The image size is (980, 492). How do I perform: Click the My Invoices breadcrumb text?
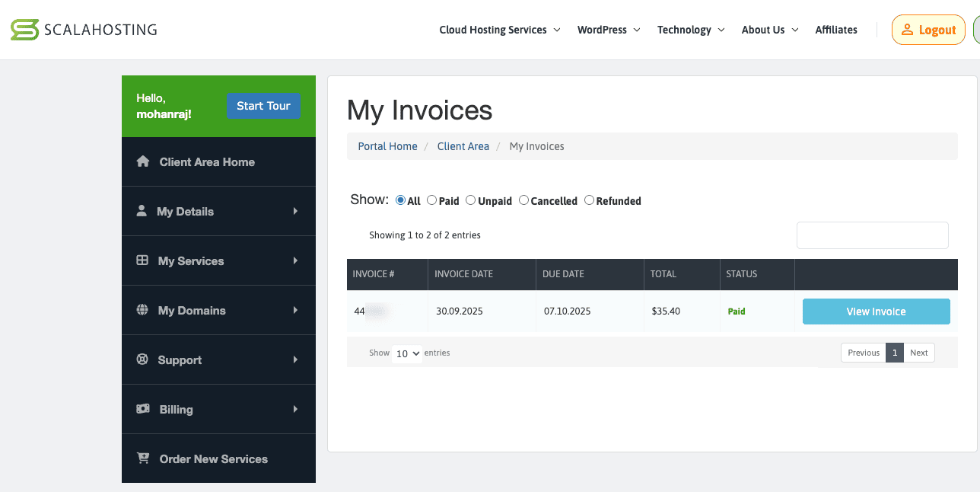click(536, 146)
